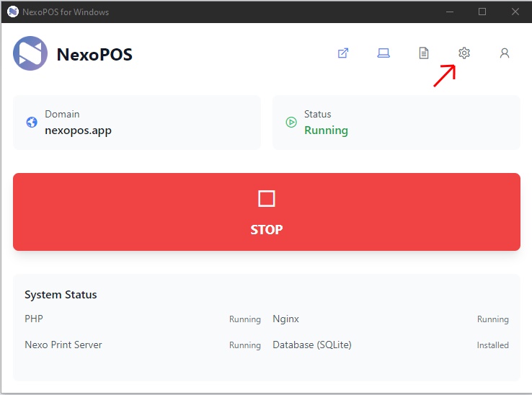Click the NexoPOS heading text
532x395 pixels.
click(x=94, y=55)
